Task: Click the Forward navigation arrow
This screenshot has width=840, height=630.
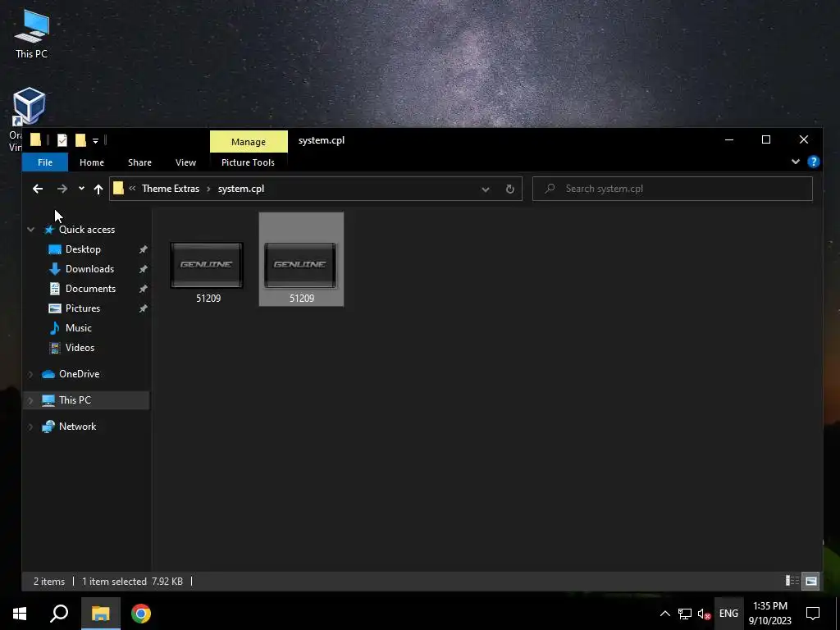Action: click(62, 189)
